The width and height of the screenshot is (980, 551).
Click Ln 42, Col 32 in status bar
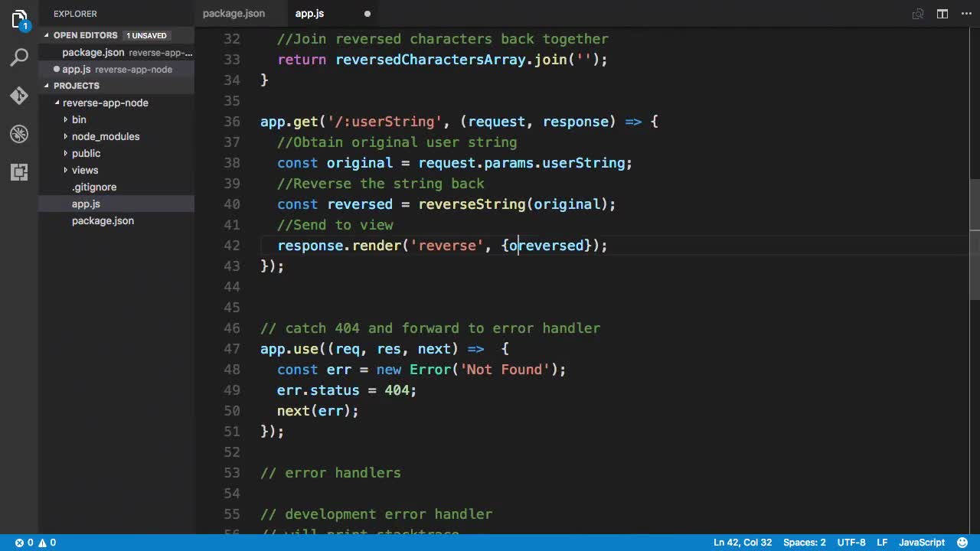click(x=743, y=543)
